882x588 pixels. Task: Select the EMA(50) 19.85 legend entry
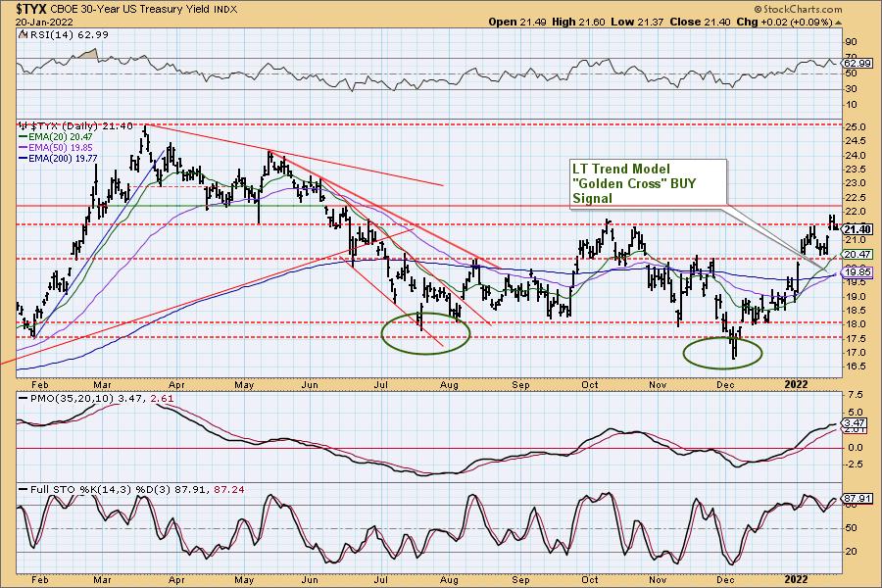56,147
